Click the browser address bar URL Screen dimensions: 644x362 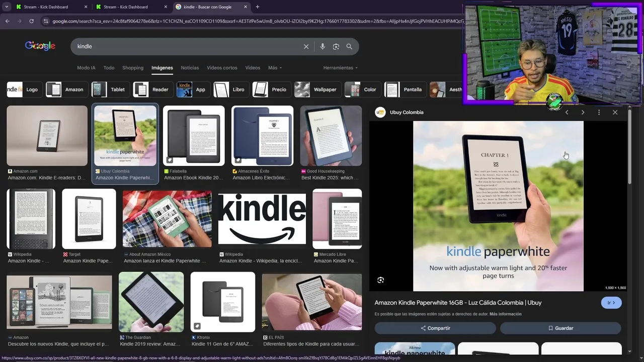coord(257,21)
